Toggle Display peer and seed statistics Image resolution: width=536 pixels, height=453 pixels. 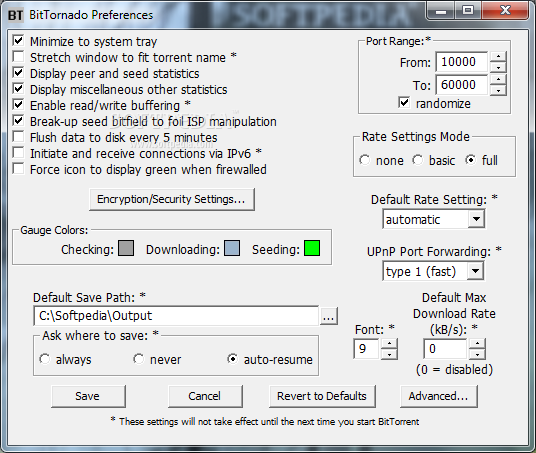(x=18, y=73)
